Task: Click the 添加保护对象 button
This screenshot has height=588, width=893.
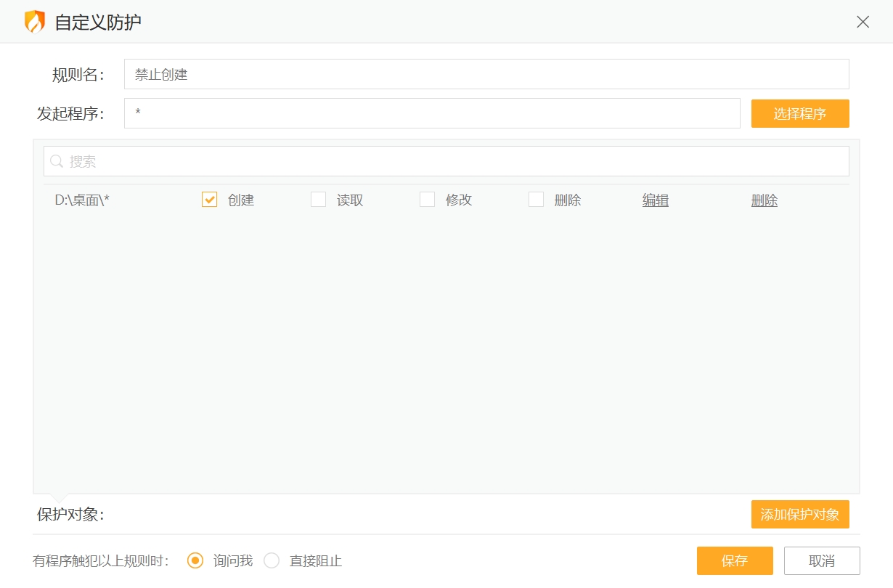Action: [x=799, y=514]
